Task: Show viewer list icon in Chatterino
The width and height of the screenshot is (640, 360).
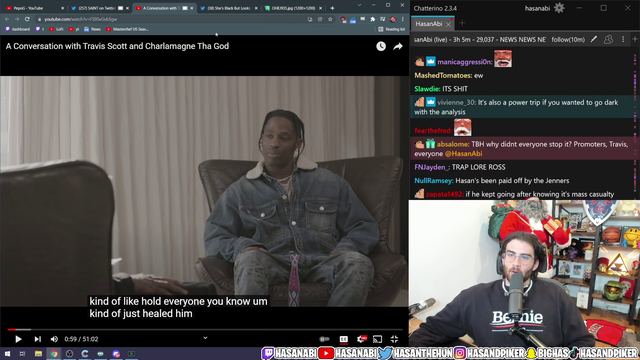Action: coord(608,39)
